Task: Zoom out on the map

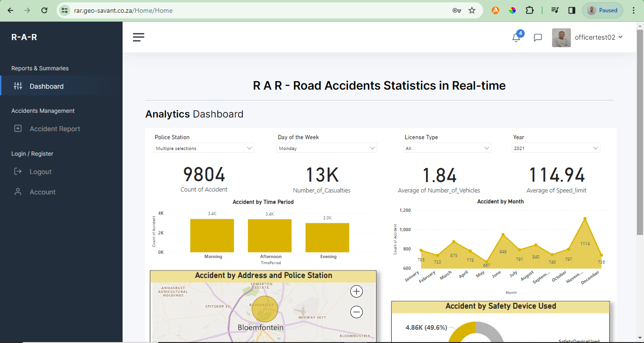Action: pyautogui.click(x=356, y=312)
